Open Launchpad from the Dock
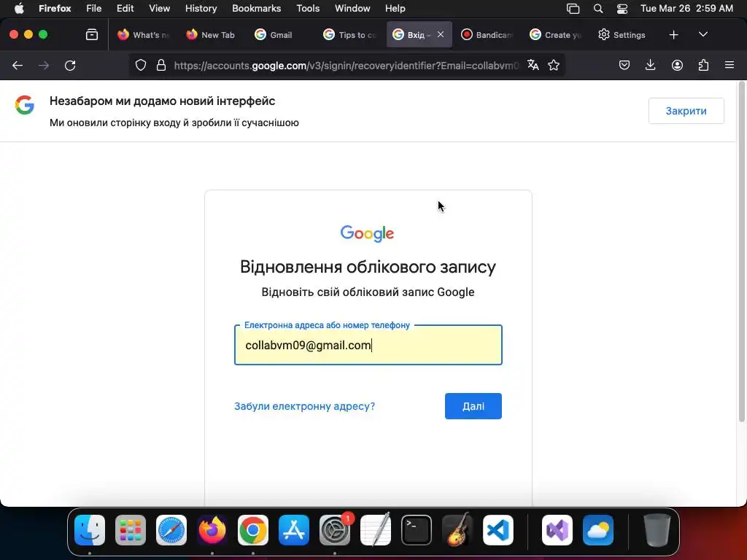 tap(131, 530)
